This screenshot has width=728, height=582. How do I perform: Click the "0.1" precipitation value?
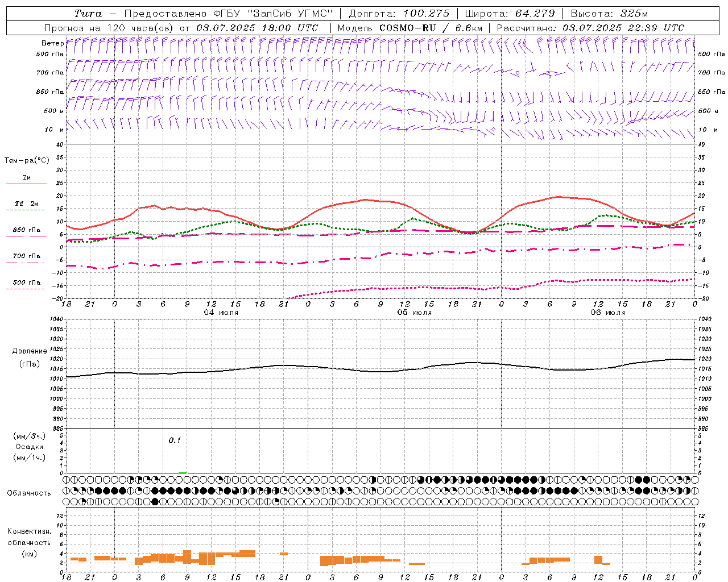point(175,440)
